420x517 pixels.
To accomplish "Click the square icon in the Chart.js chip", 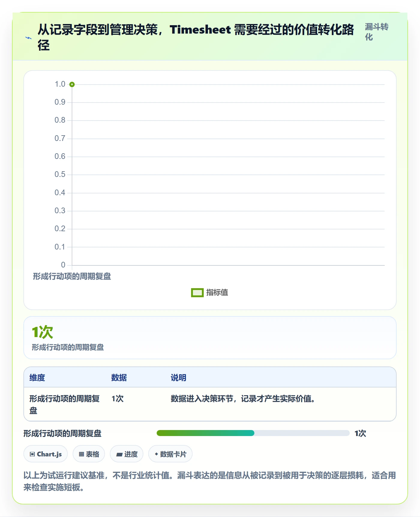I will point(32,454).
